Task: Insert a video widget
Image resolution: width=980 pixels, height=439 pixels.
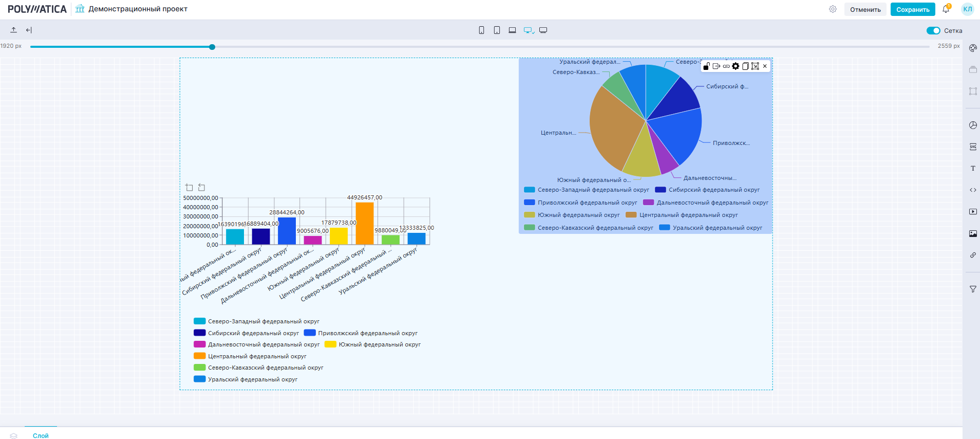Action: point(973,212)
